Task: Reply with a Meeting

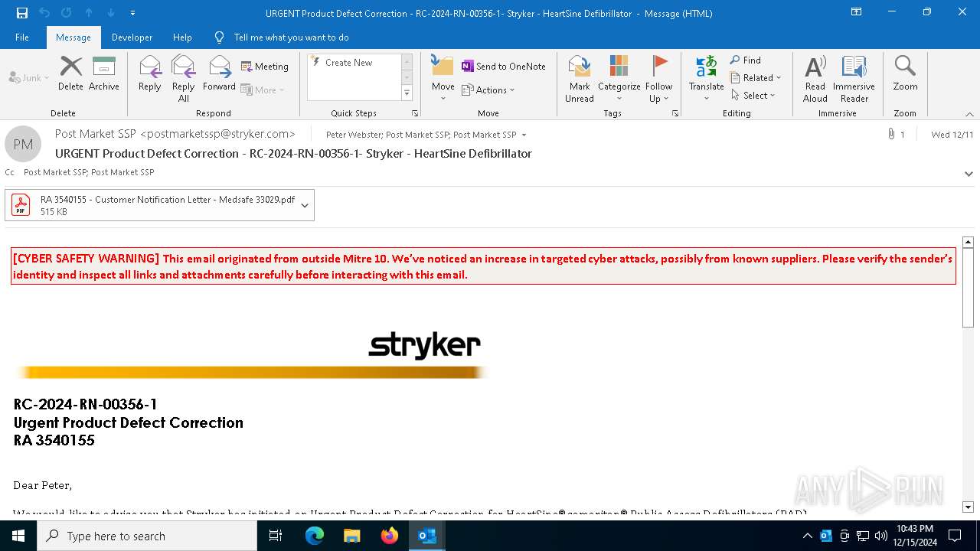Action: coord(265,67)
